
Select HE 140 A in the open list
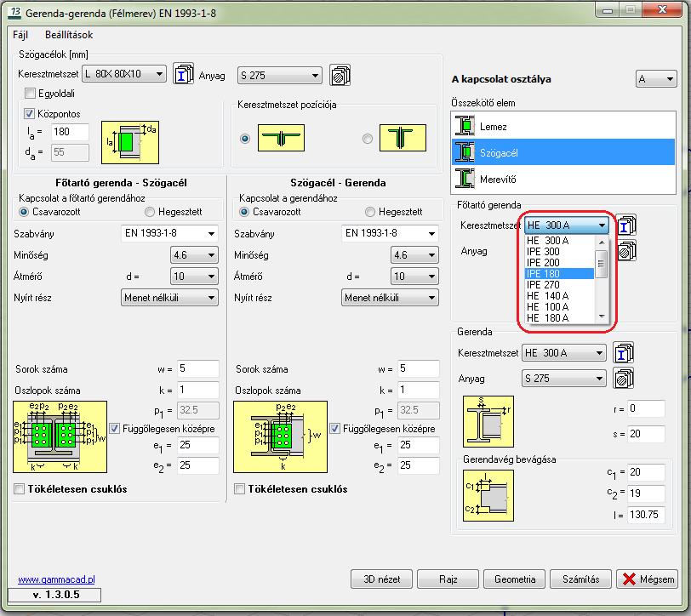point(560,295)
